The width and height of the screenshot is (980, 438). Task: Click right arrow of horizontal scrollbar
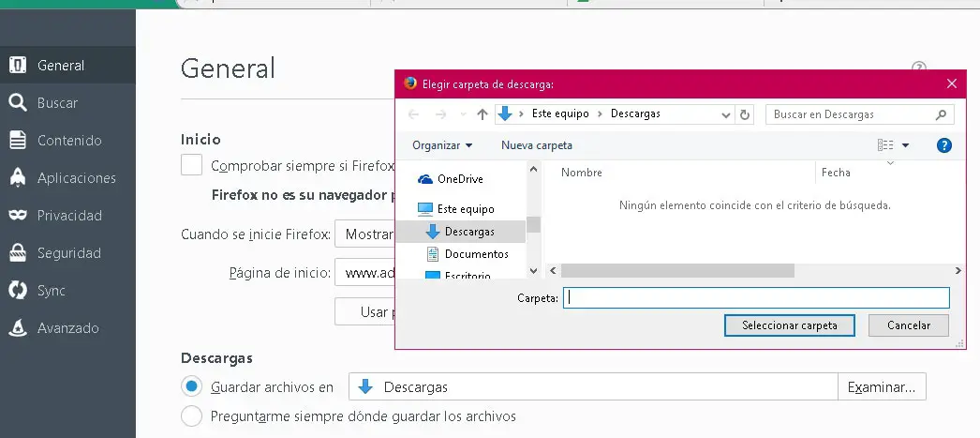(x=958, y=271)
